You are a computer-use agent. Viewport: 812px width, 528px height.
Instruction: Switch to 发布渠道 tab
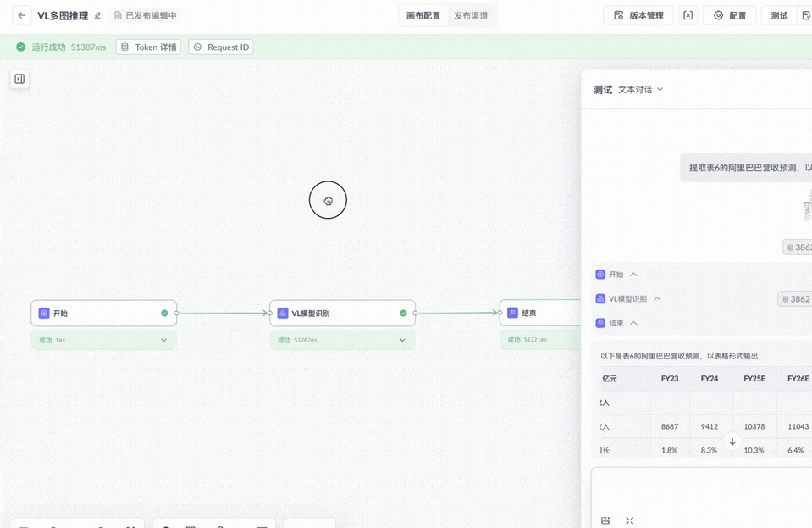point(471,15)
